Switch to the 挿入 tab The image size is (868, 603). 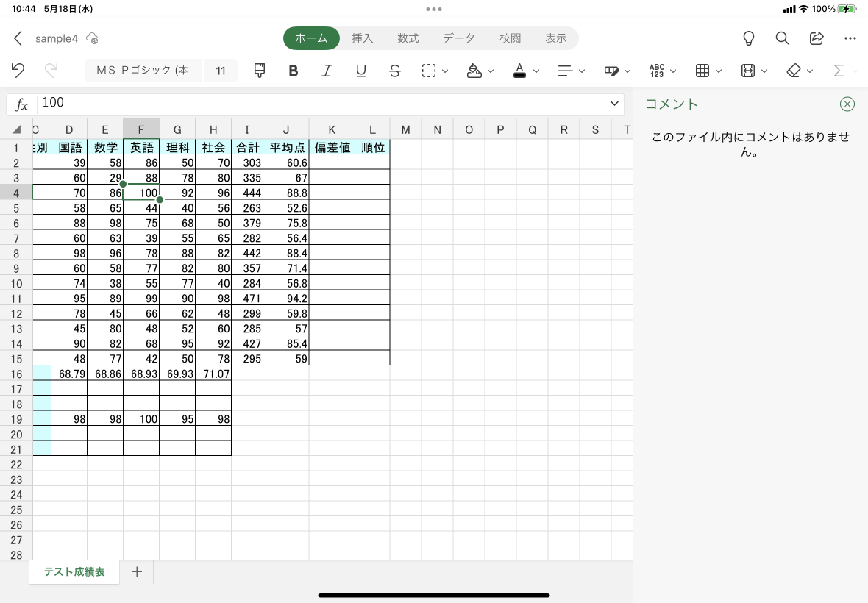tap(362, 38)
